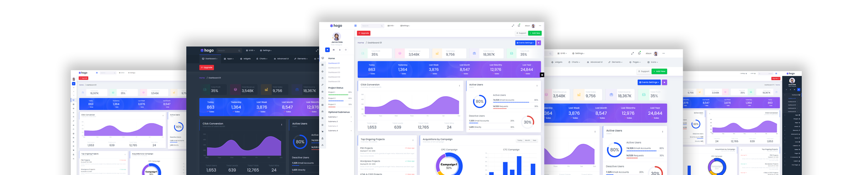
Task: Open the black gear settings panel toggle
Action: (542, 75)
